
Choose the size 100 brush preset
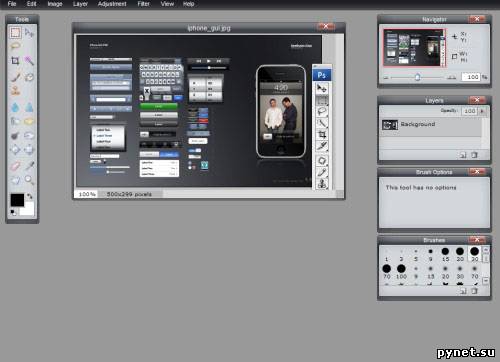tap(401, 272)
